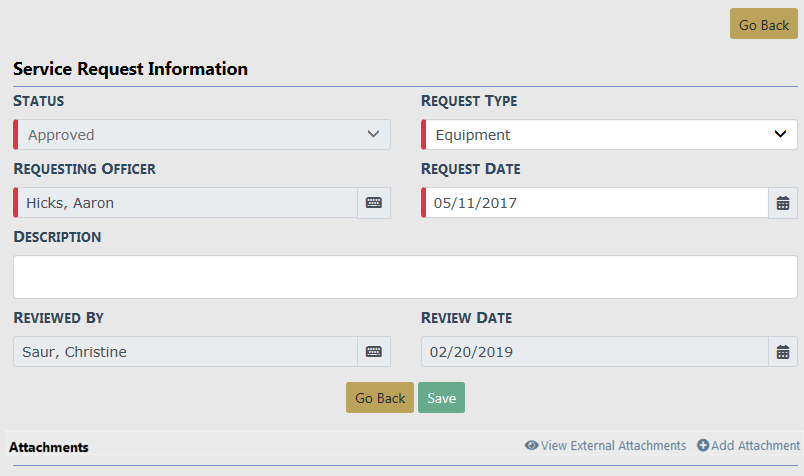Click the Add Attachment link text
Screen dimensions: 804x476
(756, 446)
